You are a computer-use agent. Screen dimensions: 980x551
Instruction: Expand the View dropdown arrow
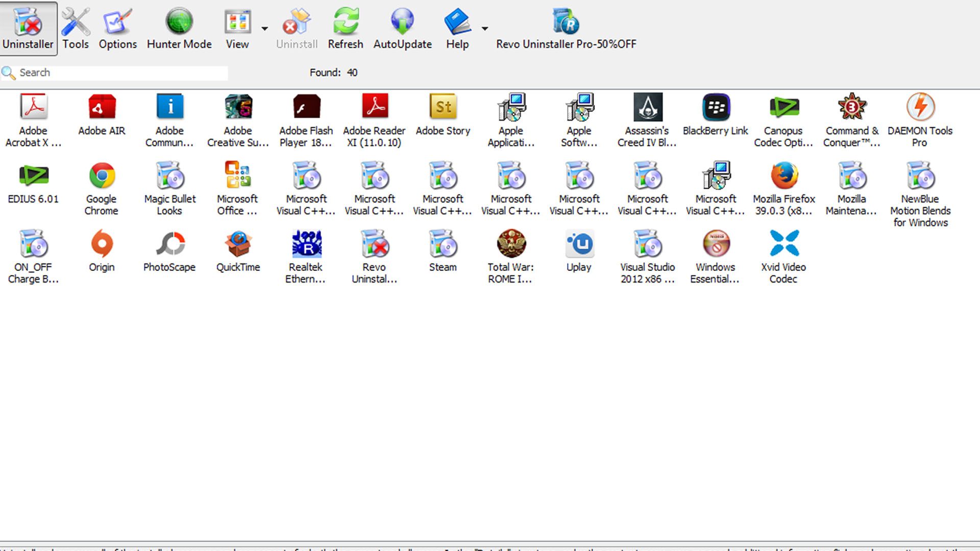coord(264,29)
